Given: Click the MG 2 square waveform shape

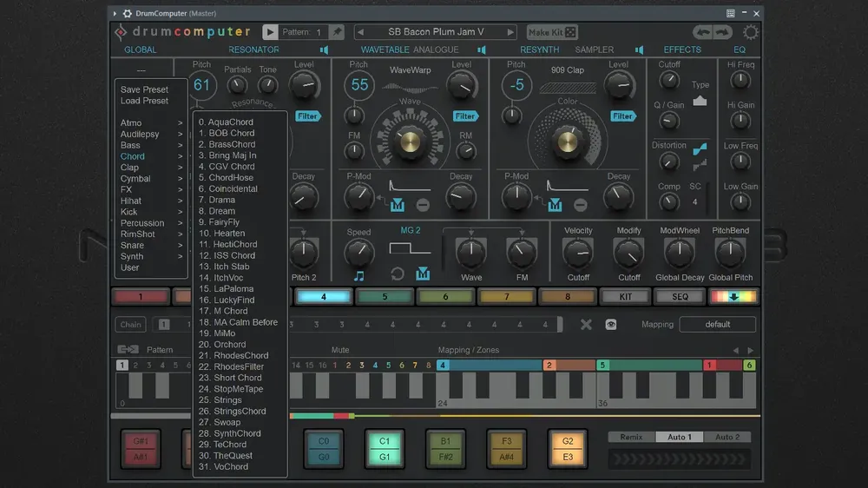Looking at the screenshot, I should click(409, 248).
